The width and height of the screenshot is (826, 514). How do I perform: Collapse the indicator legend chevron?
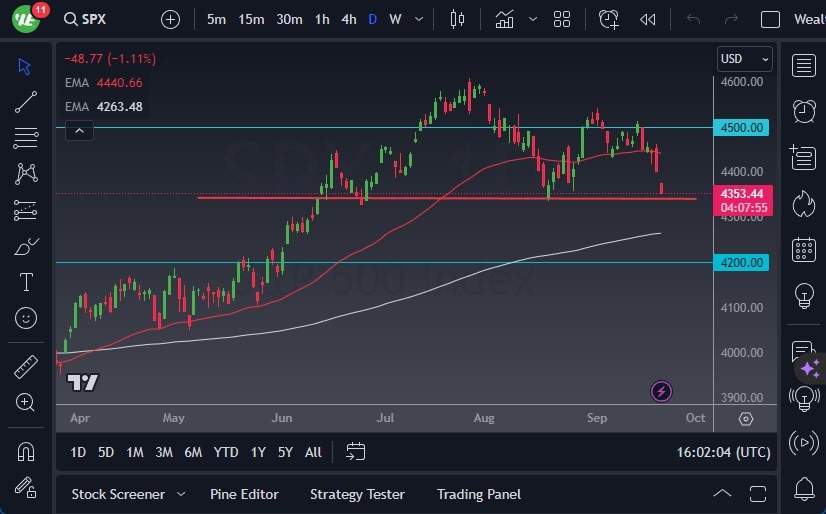[79, 129]
